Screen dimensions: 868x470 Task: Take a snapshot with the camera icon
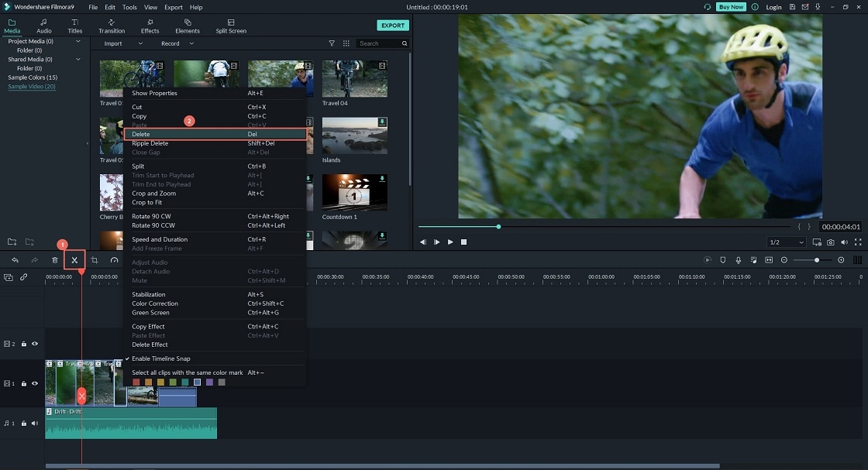pos(831,242)
